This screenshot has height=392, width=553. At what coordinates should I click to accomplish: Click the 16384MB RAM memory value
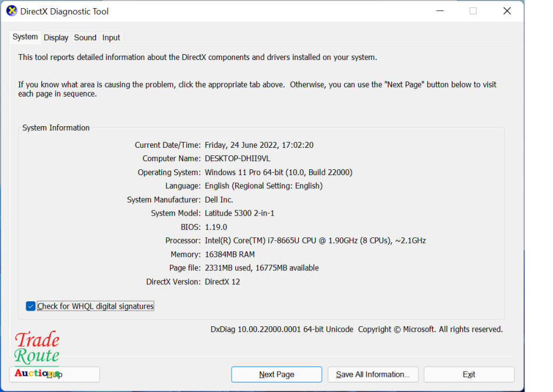[x=229, y=255]
